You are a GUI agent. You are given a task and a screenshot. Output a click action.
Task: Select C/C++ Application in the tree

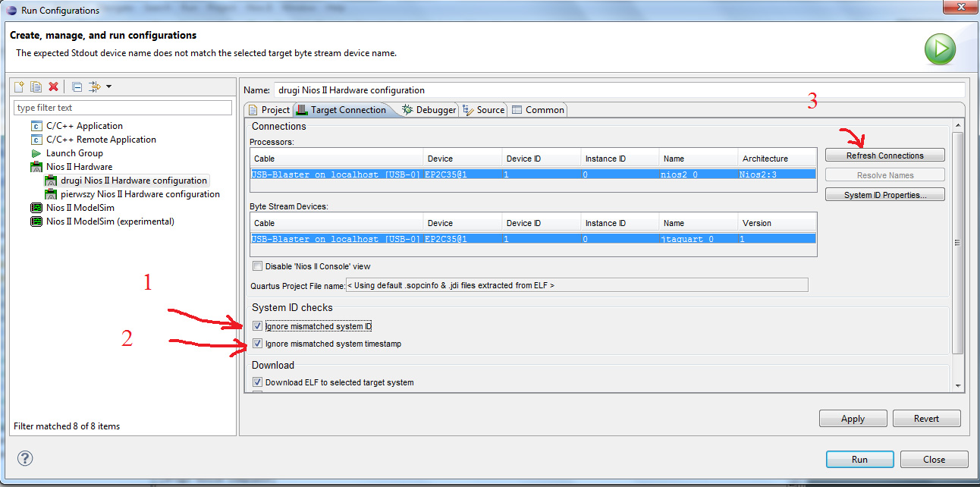tap(84, 126)
